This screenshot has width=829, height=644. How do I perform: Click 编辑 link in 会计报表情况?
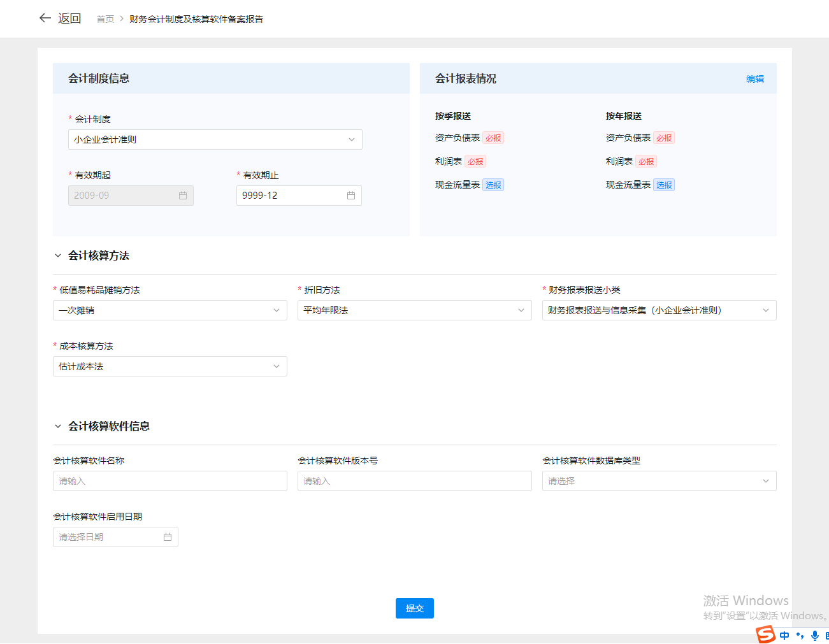tap(754, 79)
